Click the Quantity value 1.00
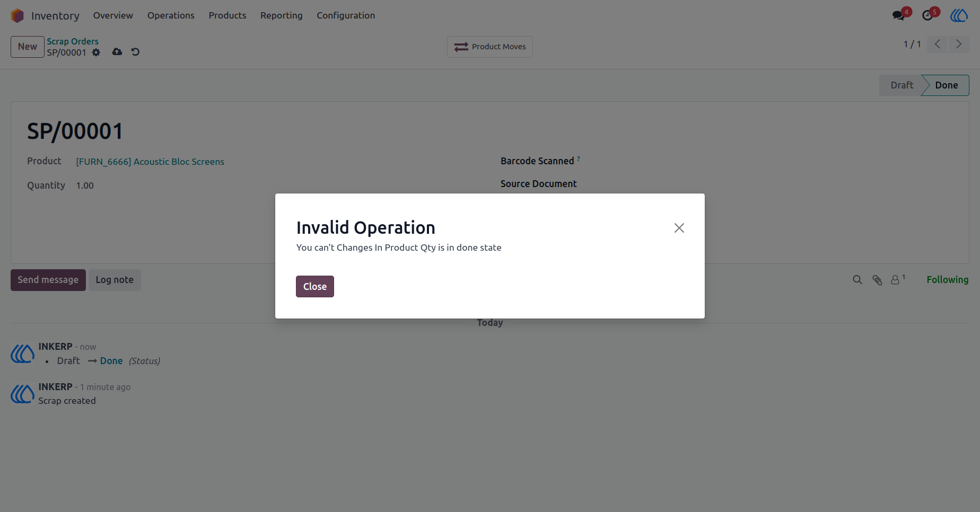The width and height of the screenshot is (980, 512). pyautogui.click(x=85, y=186)
